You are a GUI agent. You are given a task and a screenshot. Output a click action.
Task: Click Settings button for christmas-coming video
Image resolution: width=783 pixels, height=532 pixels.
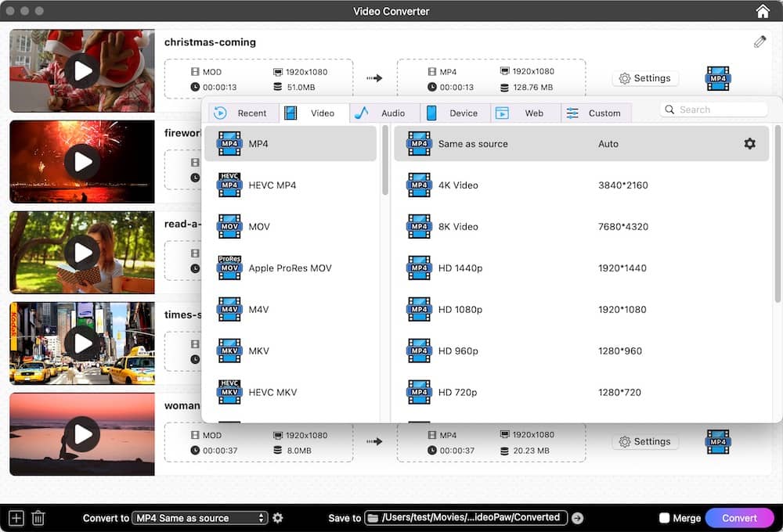pos(645,78)
